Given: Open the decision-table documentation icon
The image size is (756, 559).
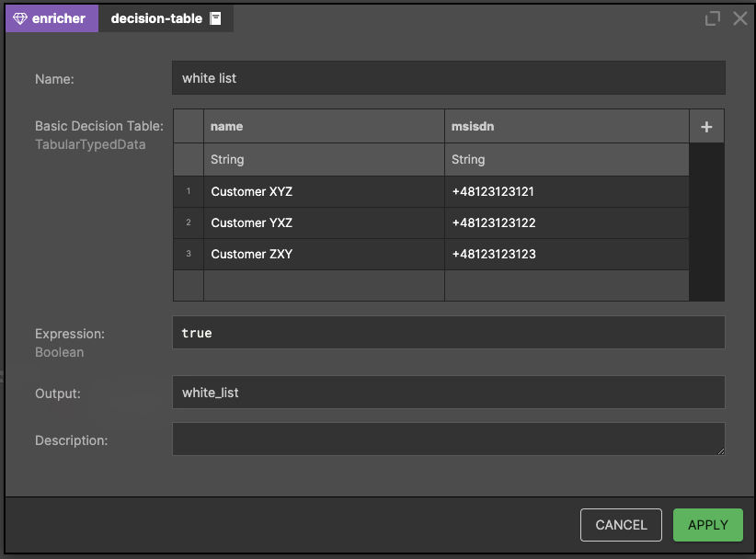Looking at the screenshot, I should pos(215,18).
